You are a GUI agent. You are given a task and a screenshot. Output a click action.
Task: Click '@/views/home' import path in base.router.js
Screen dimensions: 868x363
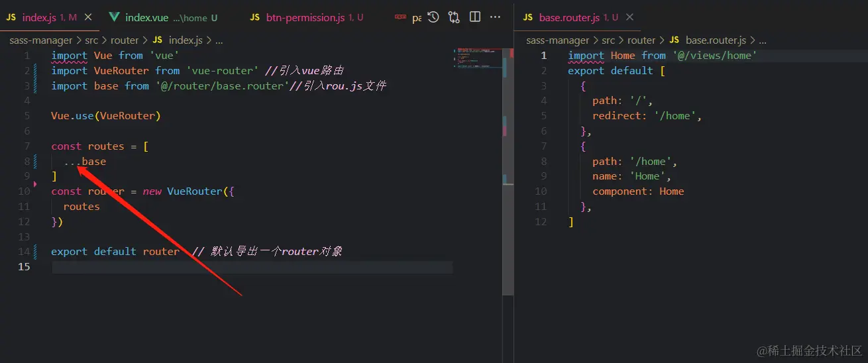point(715,56)
